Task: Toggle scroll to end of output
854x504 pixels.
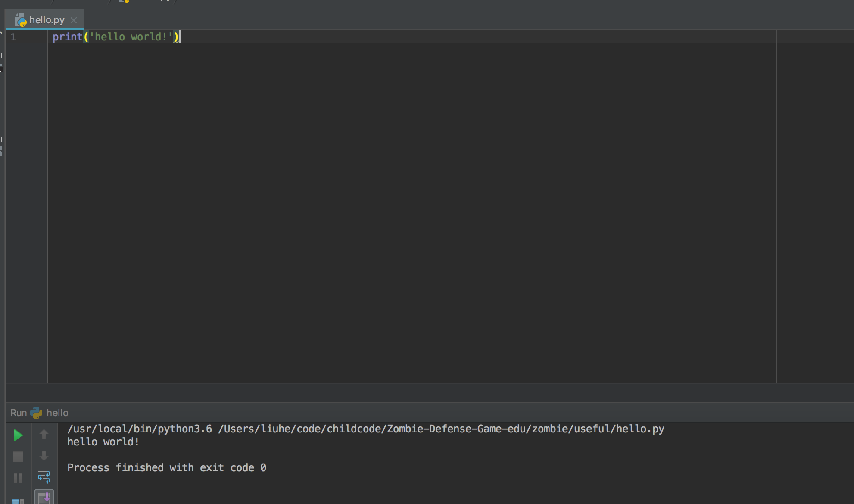Action: 44,498
